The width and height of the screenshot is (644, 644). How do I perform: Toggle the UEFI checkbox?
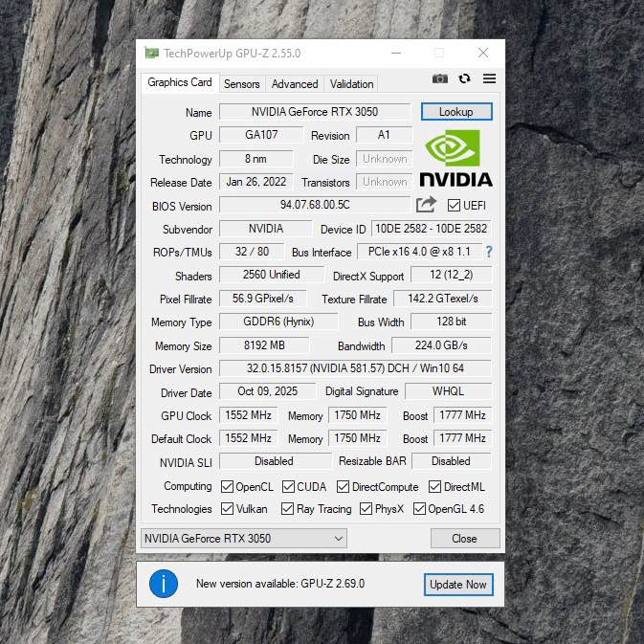pyautogui.click(x=454, y=206)
